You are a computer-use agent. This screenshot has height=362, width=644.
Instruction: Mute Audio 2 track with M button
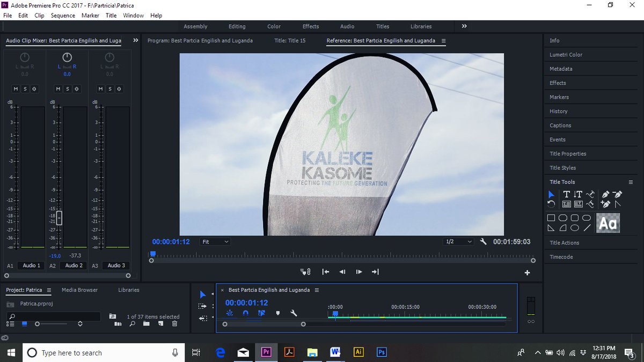pos(58,88)
